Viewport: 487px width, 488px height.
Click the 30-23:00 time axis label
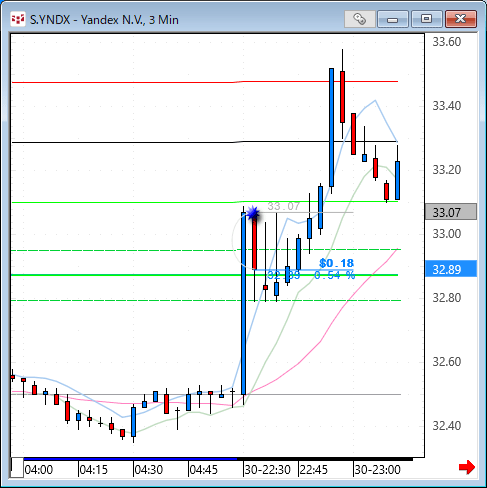tap(378, 470)
